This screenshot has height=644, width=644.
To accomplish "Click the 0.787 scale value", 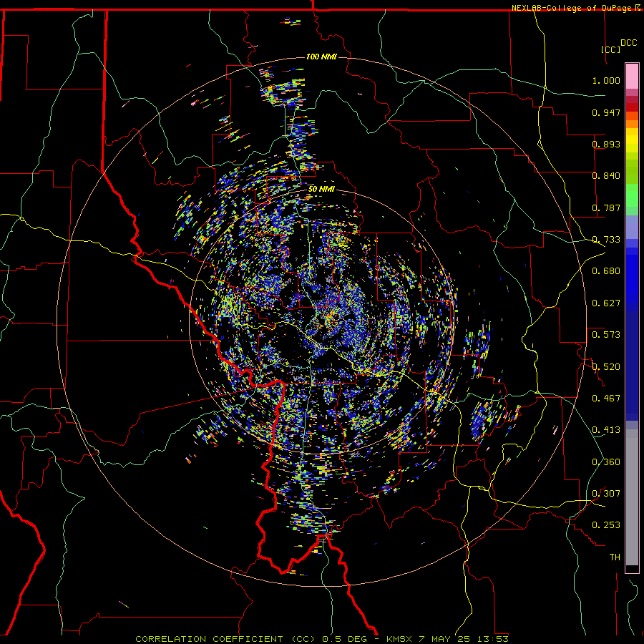I will [606, 208].
